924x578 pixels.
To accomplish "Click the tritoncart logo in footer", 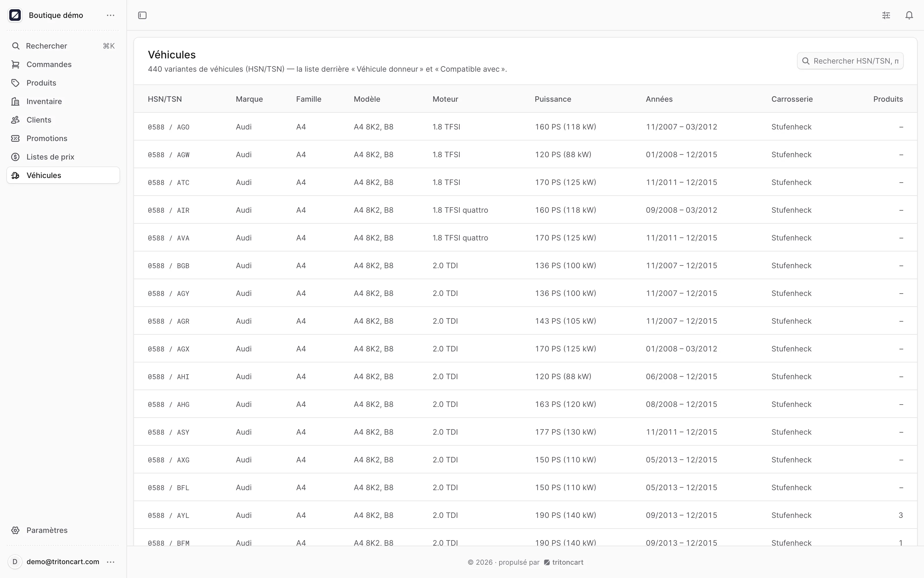I will 547,562.
